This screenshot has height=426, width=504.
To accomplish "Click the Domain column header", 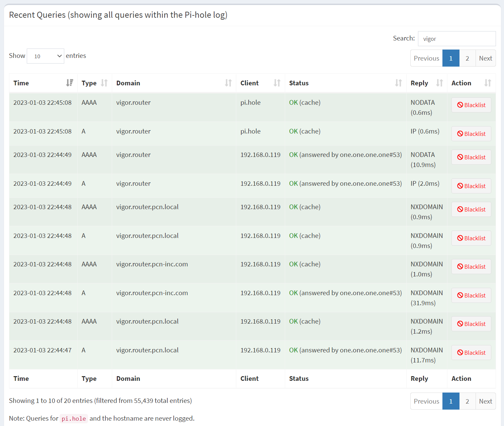I will [x=174, y=83].
